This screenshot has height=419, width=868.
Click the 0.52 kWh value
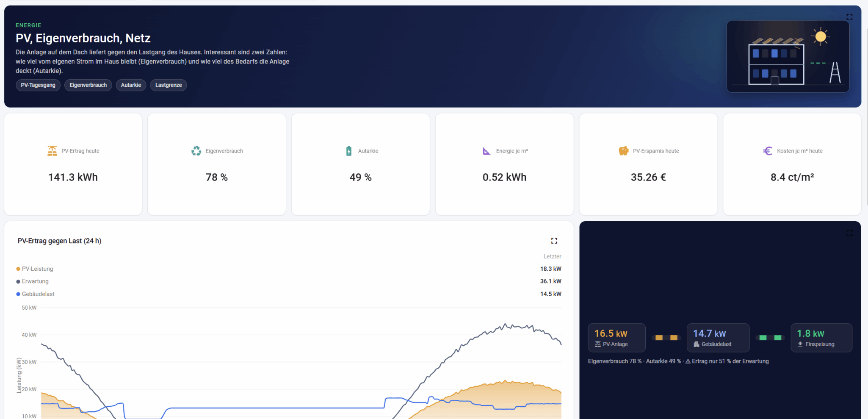(x=505, y=177)
